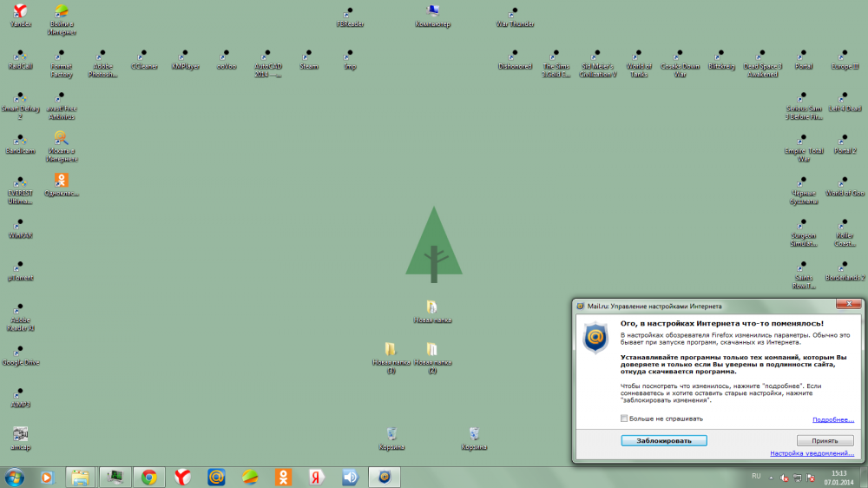
Task: Select the ooVoo desktop shortcut
Action: (x=227, y=59)
